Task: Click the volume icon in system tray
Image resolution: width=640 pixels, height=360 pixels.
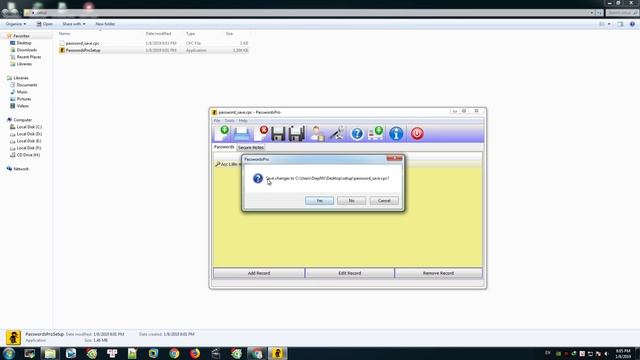Action: [x=606, y=354]
